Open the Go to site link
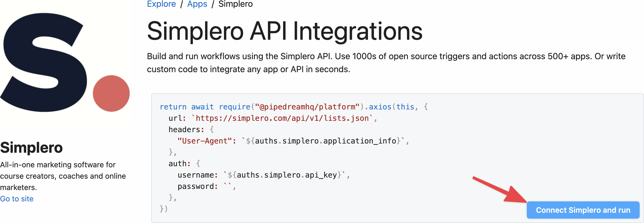 pyautogui.click(x=17, y=199)
